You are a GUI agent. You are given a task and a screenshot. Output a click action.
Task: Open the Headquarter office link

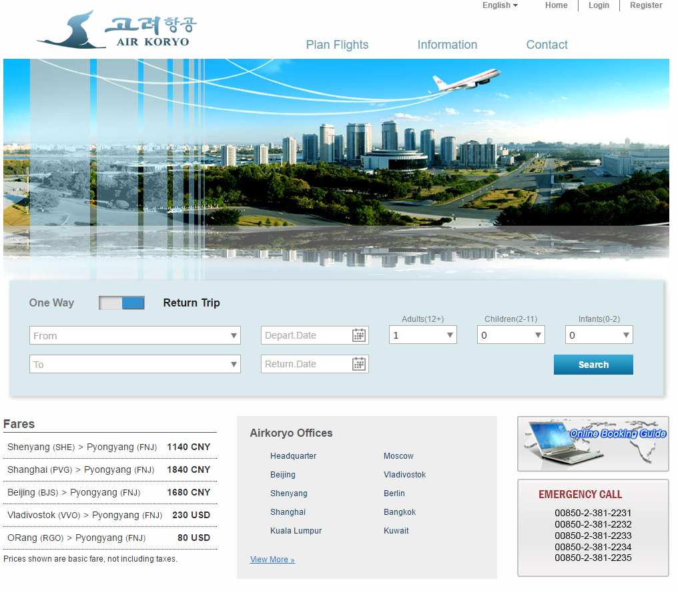[x=294, y=456]
